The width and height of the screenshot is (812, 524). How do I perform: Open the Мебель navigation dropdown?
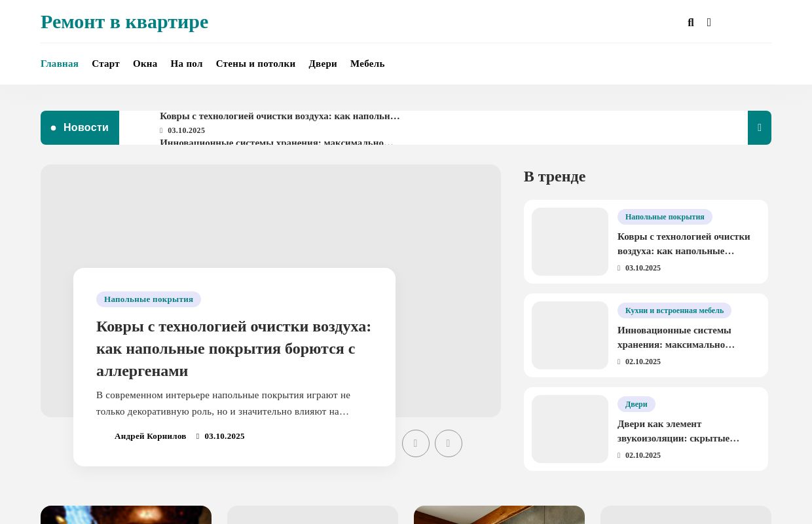367,64
